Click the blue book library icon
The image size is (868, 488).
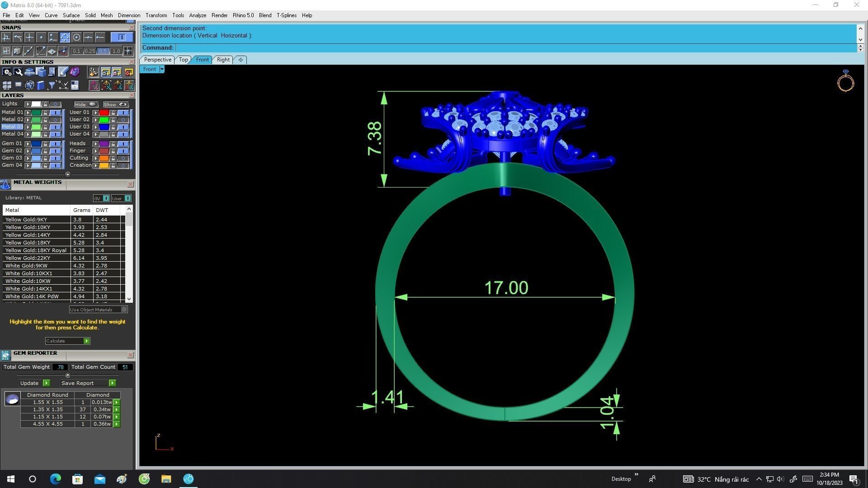[41, 85]
